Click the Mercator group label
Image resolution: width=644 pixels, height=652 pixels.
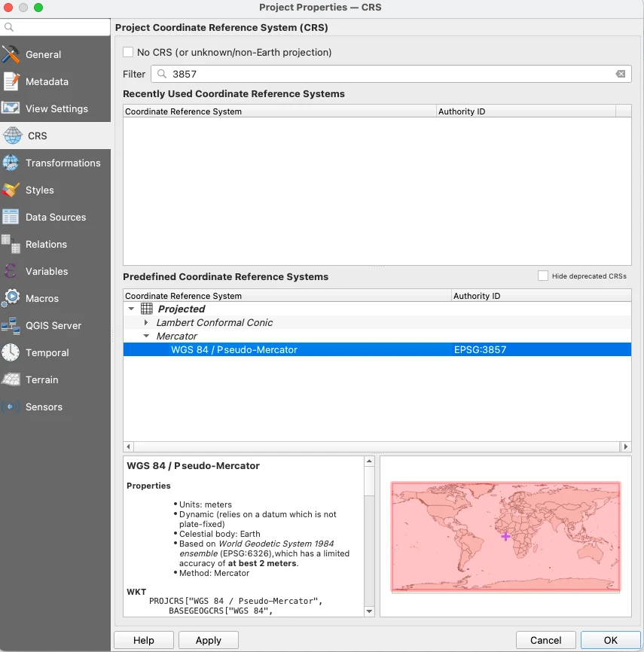pos(177,336)
